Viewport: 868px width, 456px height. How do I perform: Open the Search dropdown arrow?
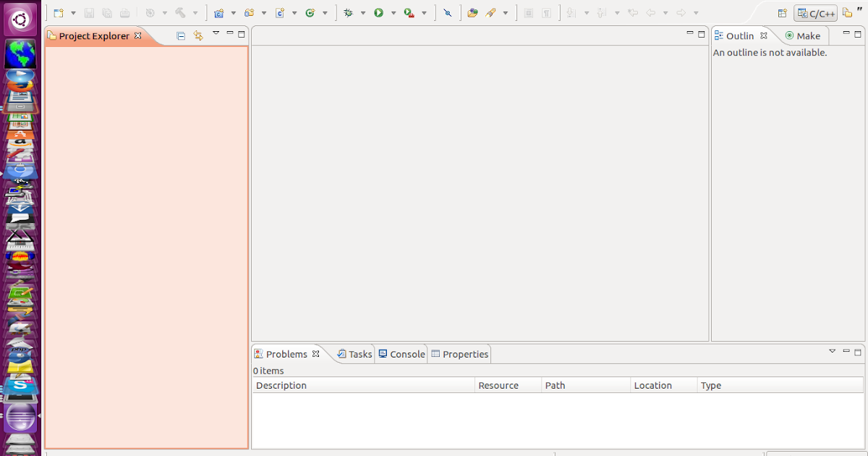[x=505, y=13]
